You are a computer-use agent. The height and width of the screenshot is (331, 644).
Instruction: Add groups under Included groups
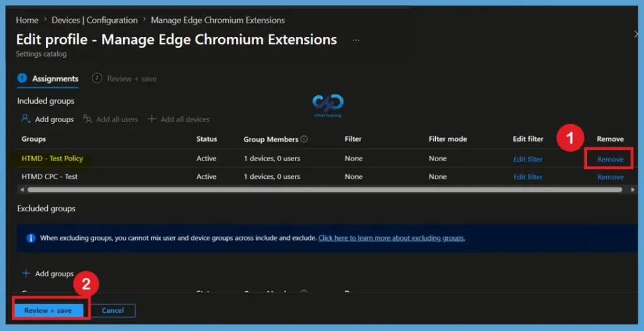click(x=48, y=119)
